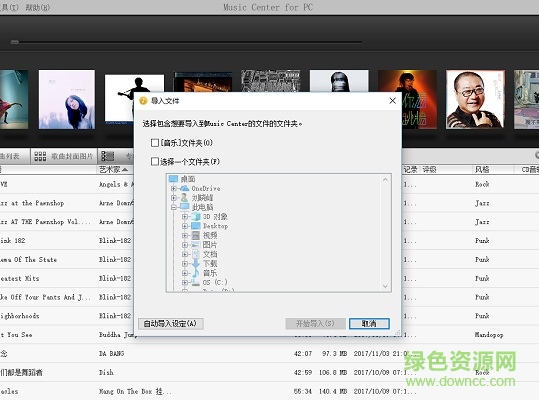539x400 pixels.
Task: Select the 音乐 music note icon
Action: click(x=196, y=273)
